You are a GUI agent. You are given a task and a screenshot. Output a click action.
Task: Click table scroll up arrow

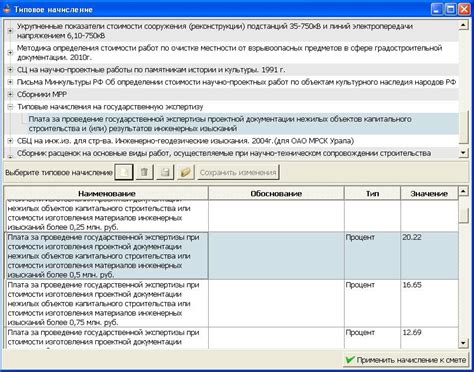(x=463, y=191)
